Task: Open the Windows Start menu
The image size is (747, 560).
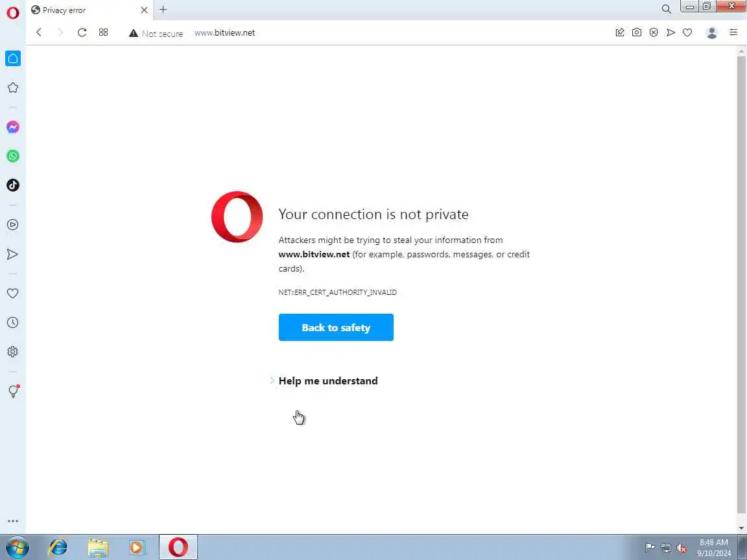Action: click(18, 547)
